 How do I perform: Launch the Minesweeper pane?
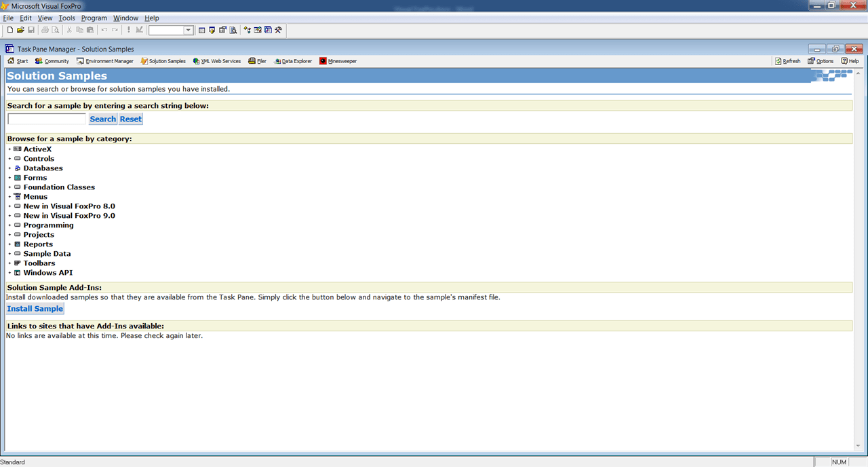338,61
